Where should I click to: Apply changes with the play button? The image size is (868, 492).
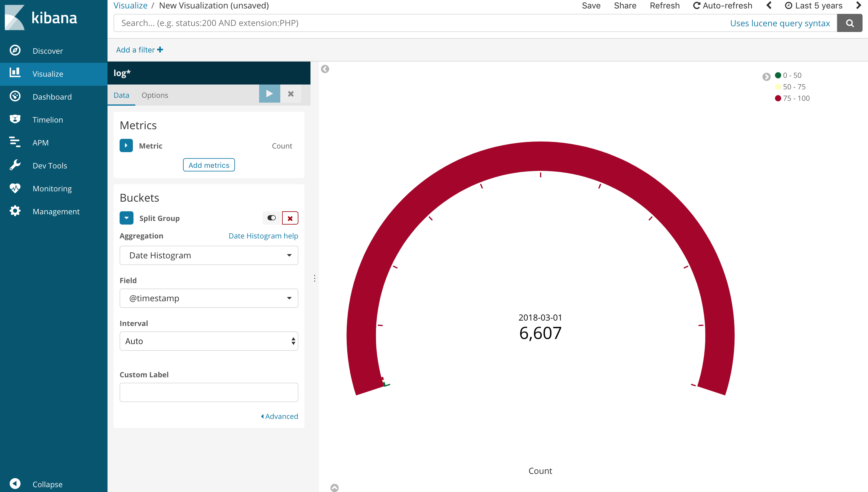point(269,94)
